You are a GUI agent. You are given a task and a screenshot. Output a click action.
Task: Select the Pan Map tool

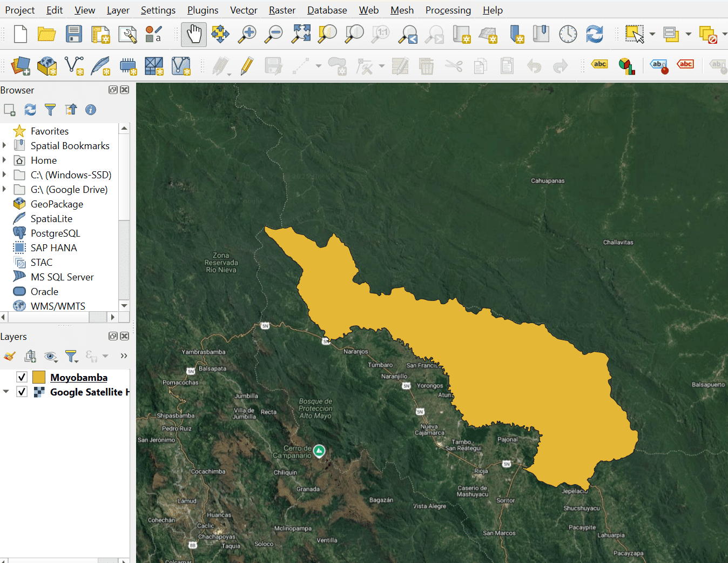coord(193,33)
